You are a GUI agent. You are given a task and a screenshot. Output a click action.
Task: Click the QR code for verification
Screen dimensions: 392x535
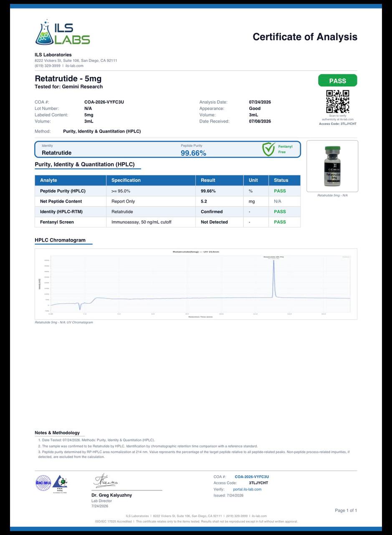click(x=337, y=102)
